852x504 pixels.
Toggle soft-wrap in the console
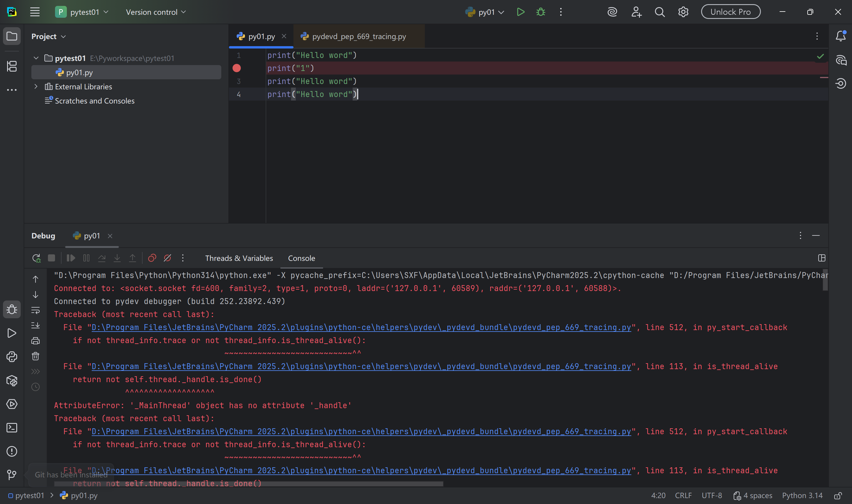pyautogui.click(x=35, y=310)
